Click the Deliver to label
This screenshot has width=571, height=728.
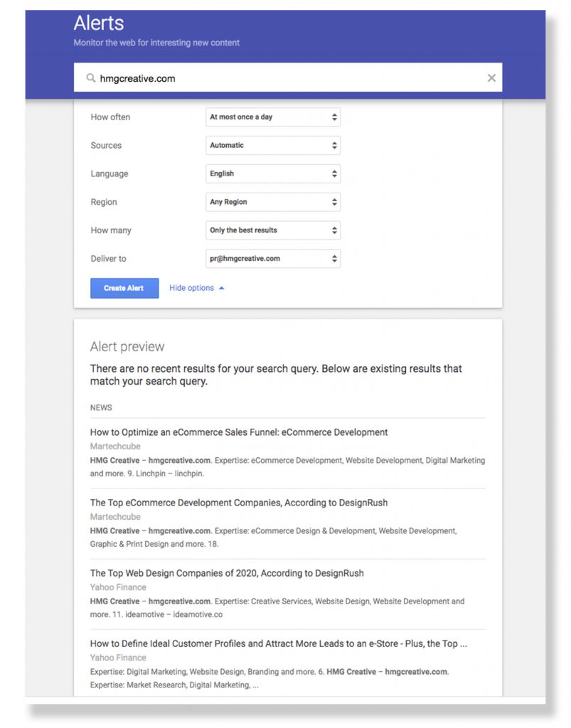108,259
